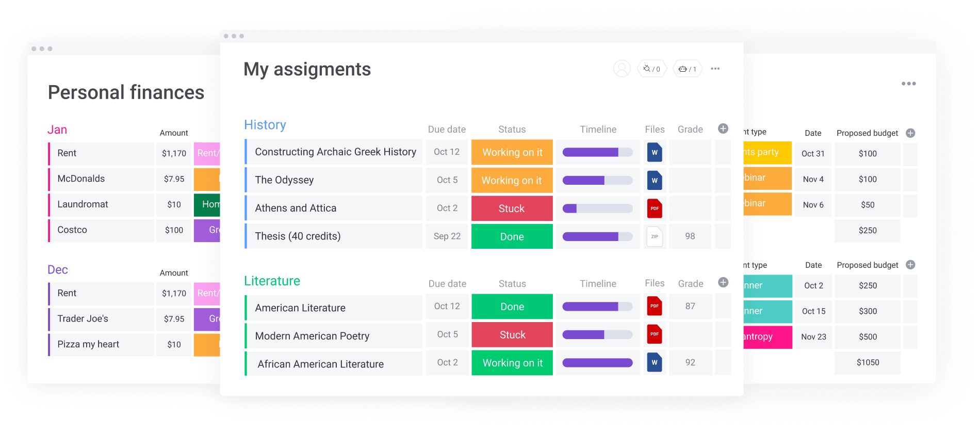Screen dimensions: 980x432
Task: Click the Working on it status for The Odyssey
Action: pyautogui.click(x=512, y=180)
